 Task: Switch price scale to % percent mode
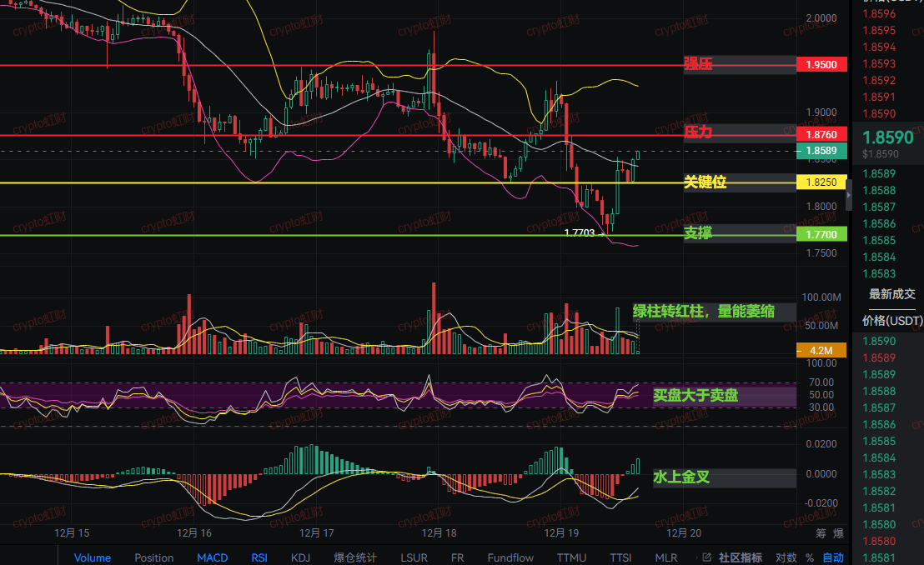point(810,557)
